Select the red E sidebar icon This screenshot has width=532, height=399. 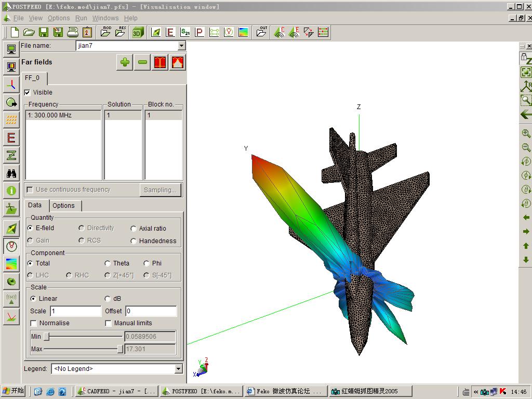pos(11,138)
